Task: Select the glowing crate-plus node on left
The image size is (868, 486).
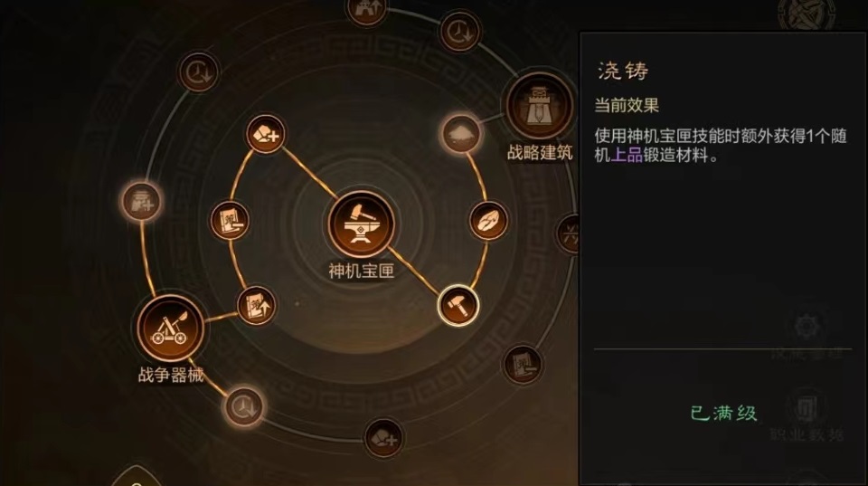Action: [x=142, y=201]
